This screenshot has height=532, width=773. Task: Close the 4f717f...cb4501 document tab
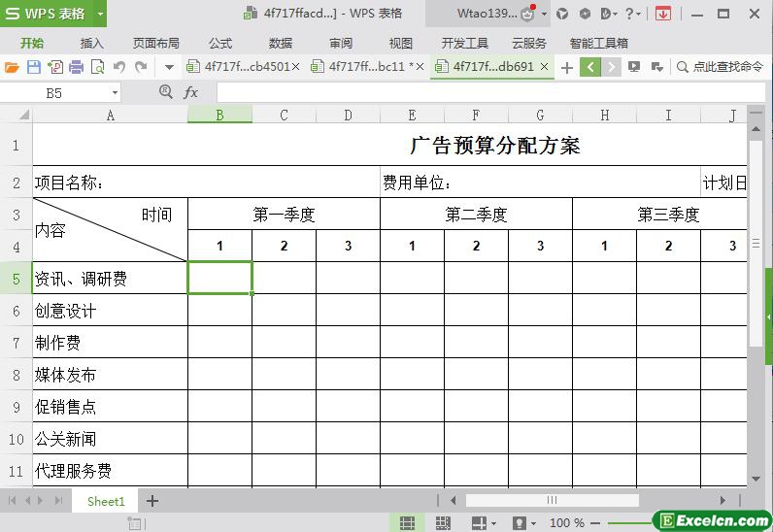click(296, 67)
